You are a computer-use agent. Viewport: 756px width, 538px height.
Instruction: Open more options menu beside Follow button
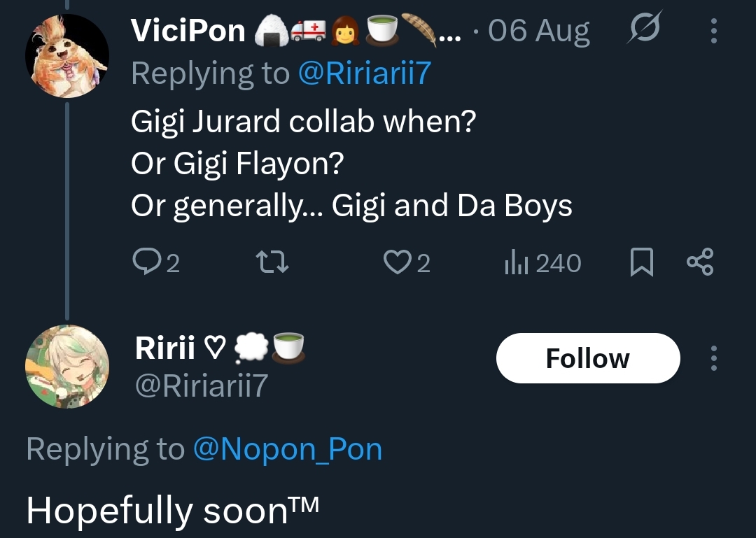[x=713, y=358]
